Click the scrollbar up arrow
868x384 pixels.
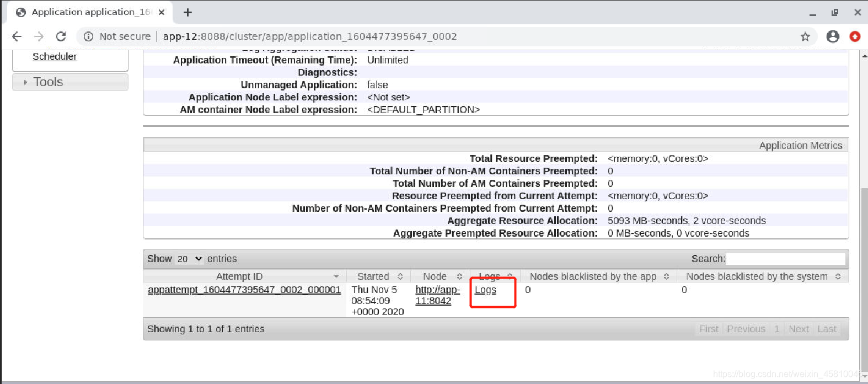pos(864,56)
